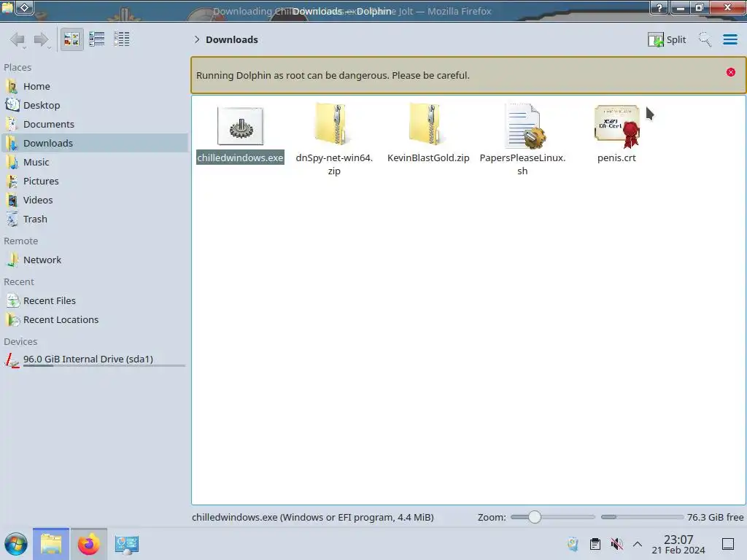The image size is (747, 560).
Task: Open Recent Locations
Action: click(x=94, y=320)
